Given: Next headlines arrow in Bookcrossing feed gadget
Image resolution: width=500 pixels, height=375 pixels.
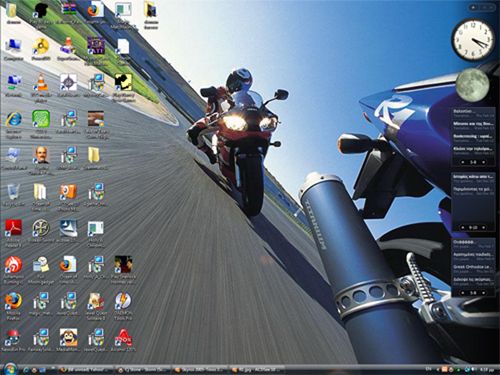Looking at the screenshot, I should click(x=483, y=162).
